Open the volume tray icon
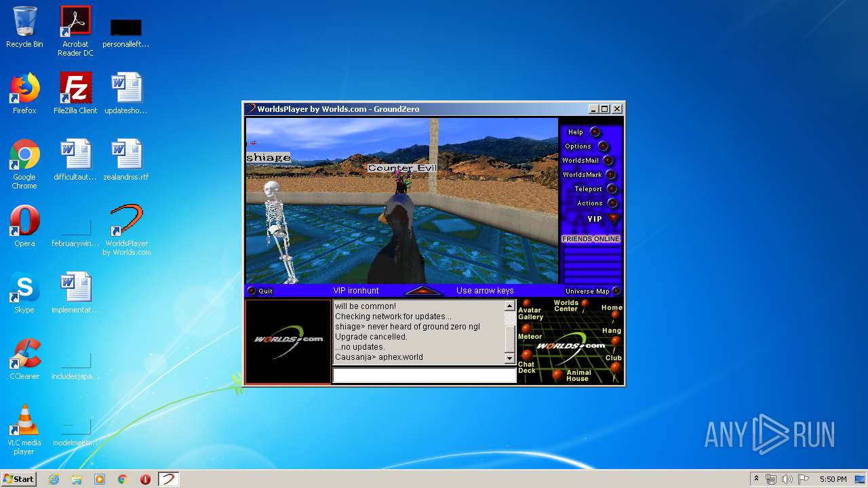This screenshot has width=868, height=488. (787, 479)
